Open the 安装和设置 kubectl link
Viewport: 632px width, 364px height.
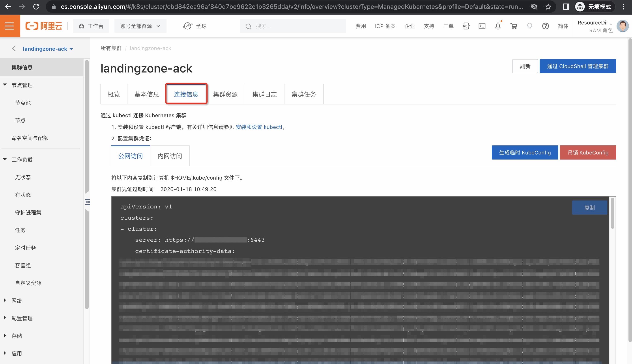pyautogui.click(x=259, y=127)
